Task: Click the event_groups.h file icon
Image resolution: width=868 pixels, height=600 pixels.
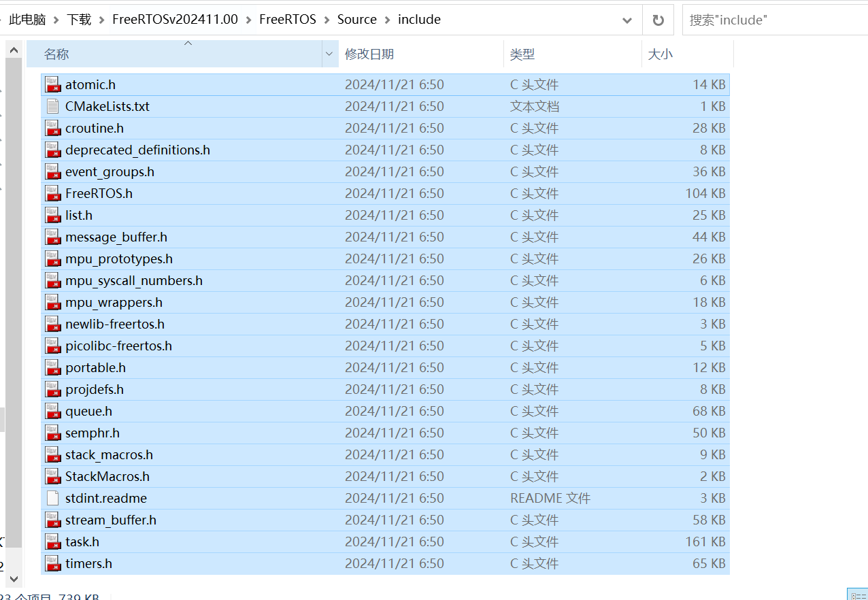Action: [53, 171]
